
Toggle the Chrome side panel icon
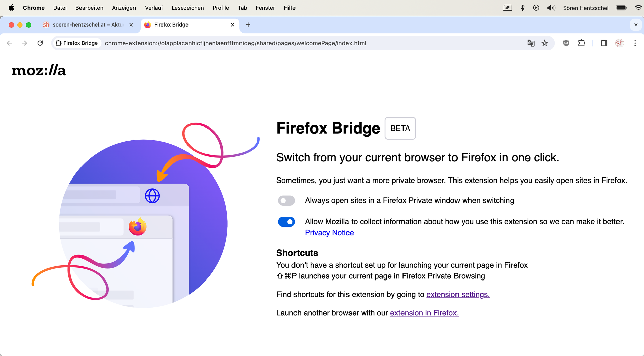click(x=604, y=43)
